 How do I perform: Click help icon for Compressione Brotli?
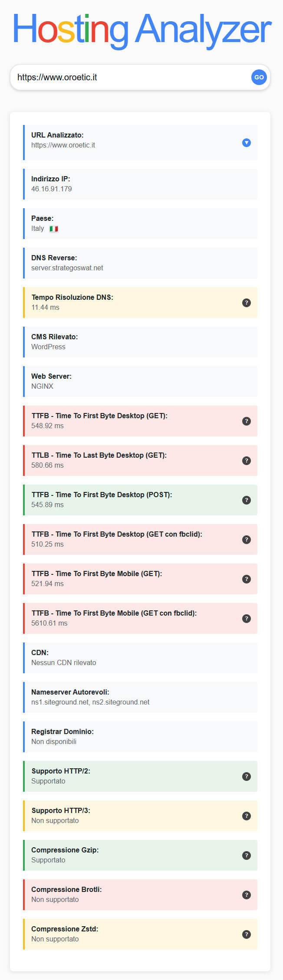[246, 895]
